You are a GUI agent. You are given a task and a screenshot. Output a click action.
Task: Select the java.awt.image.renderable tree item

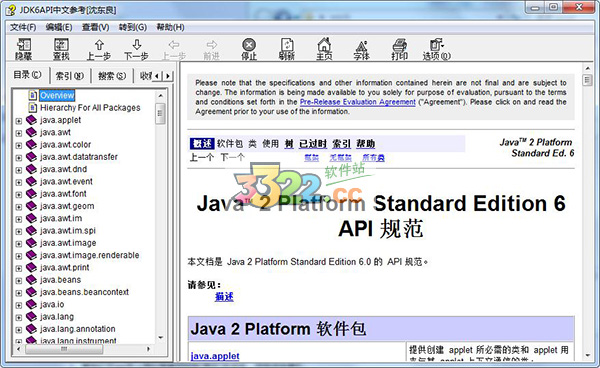click(90, 255)
